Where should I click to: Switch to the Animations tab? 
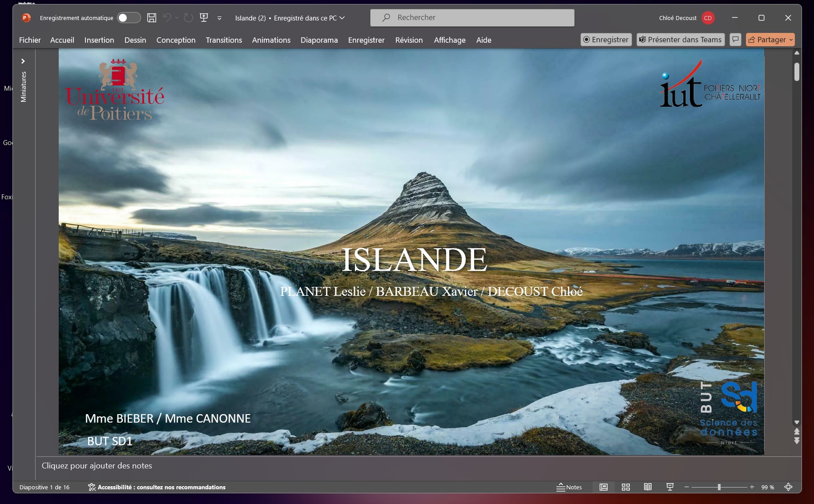[x=271, y=40]
